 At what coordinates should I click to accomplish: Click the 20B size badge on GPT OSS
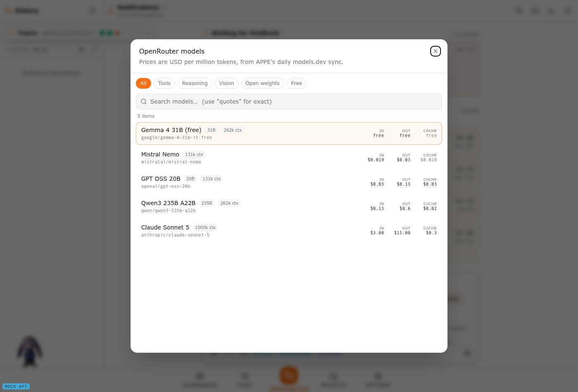(x=190, y=179)
